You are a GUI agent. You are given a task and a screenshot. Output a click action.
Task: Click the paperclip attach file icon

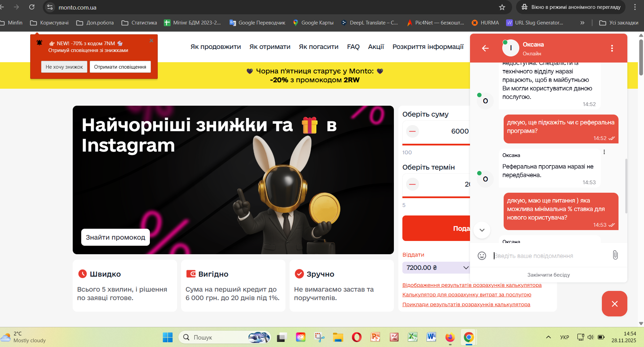(x=615, y=255)
